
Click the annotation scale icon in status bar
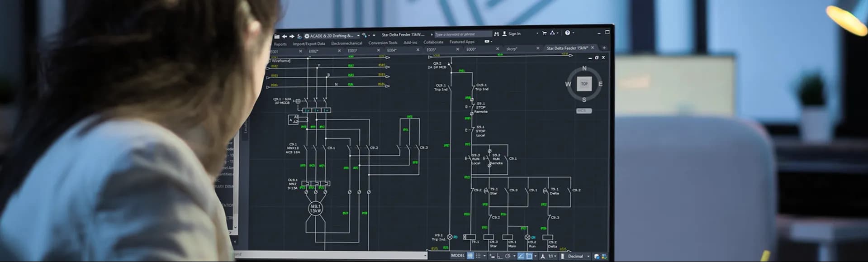[543, 256]
